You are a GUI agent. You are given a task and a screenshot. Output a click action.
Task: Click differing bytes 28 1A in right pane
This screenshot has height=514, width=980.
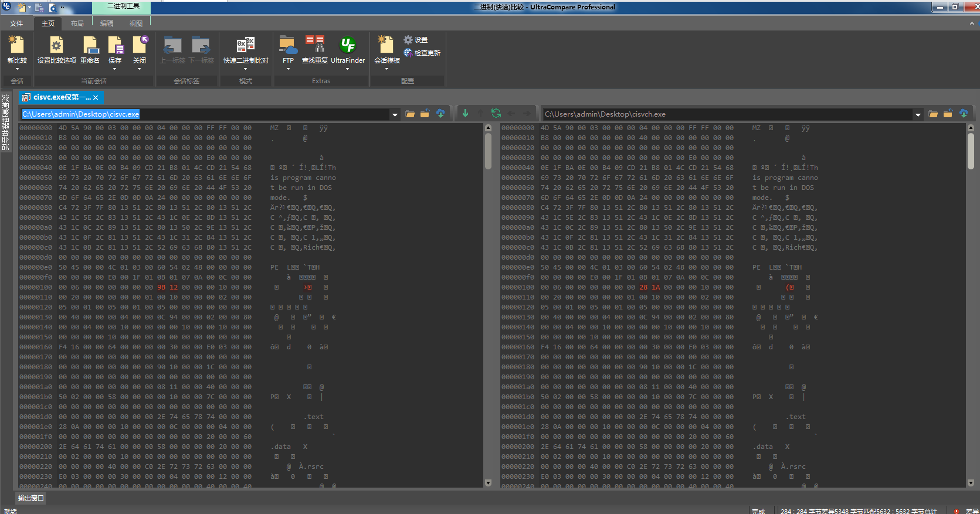click(x=650, y=287)
